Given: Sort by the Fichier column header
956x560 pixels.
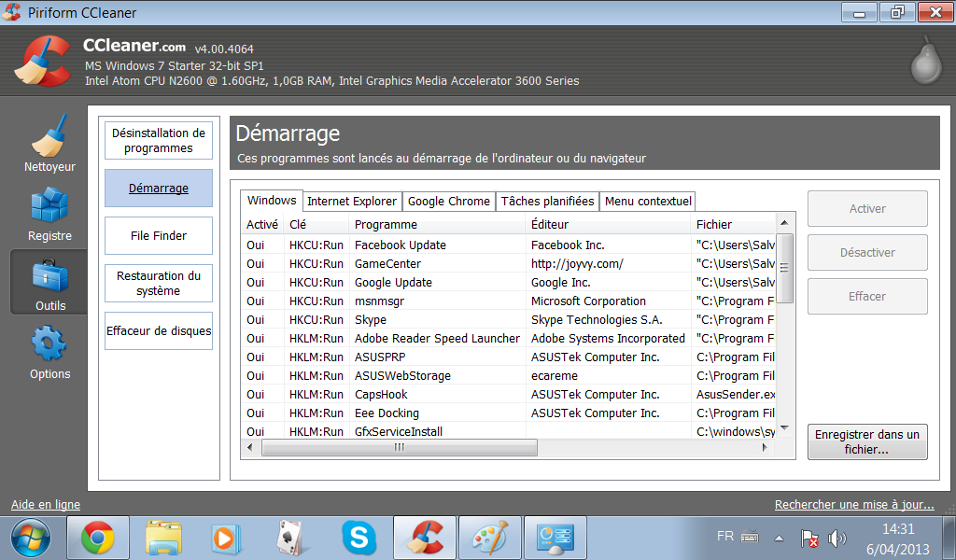Looking at the screenshot, I should tap(734, 224).
